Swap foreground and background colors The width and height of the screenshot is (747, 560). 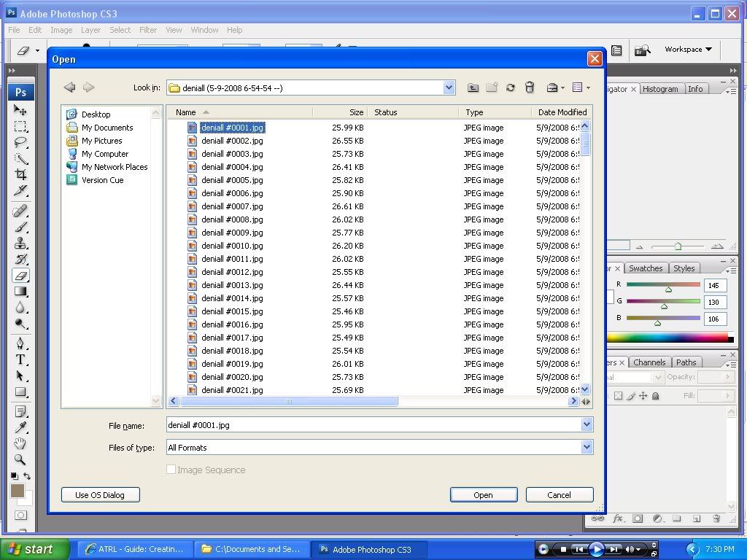tap(27, 475)
